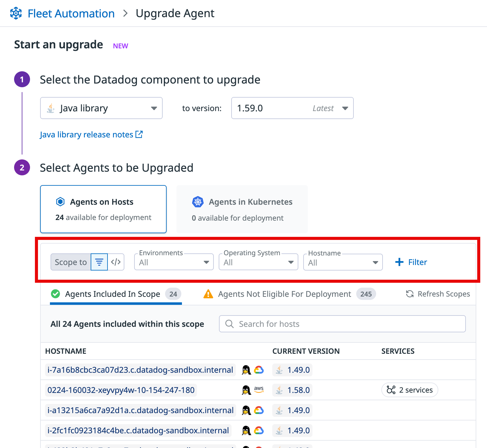Screen dimensions: 487x448
Task: Select the Agents in Kubernetes card
Action: tap(242, 209)
